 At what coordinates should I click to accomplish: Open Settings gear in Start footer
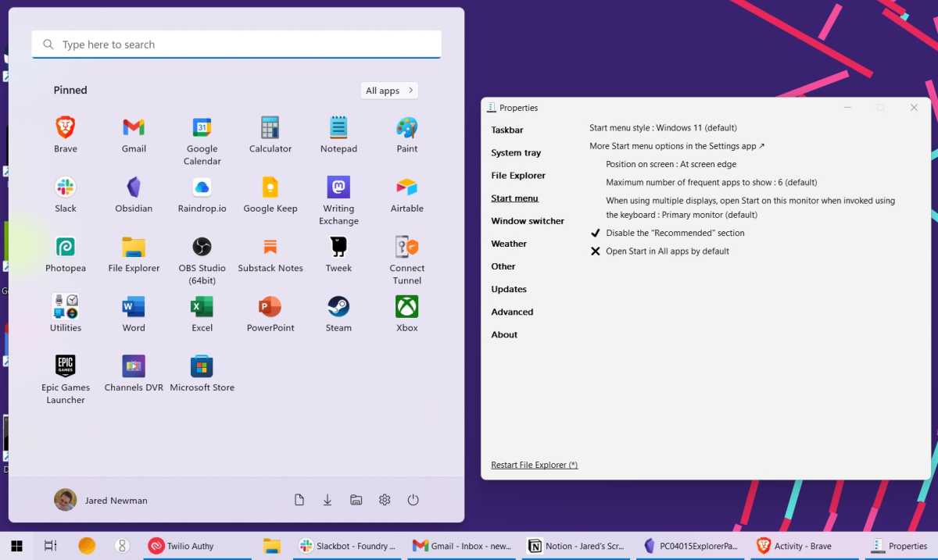pyautogui.click(x=385, y=500)
